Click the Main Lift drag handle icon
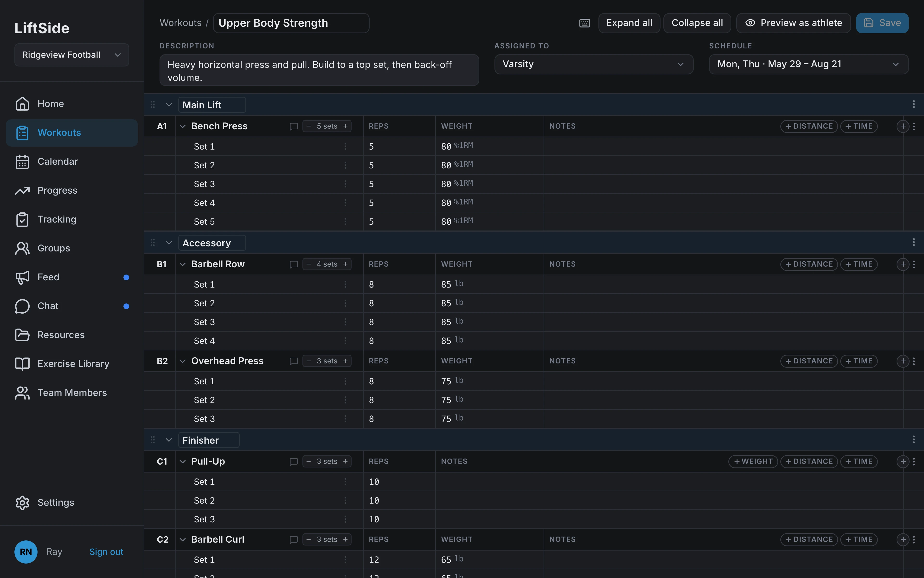Screen dimensions: 924x578 153,104
